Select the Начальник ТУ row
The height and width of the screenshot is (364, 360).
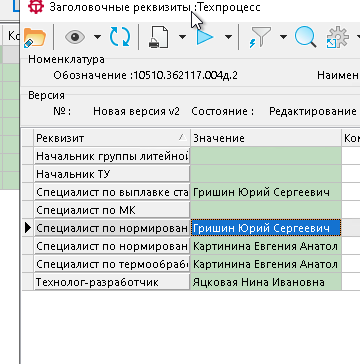pos(112,174)
